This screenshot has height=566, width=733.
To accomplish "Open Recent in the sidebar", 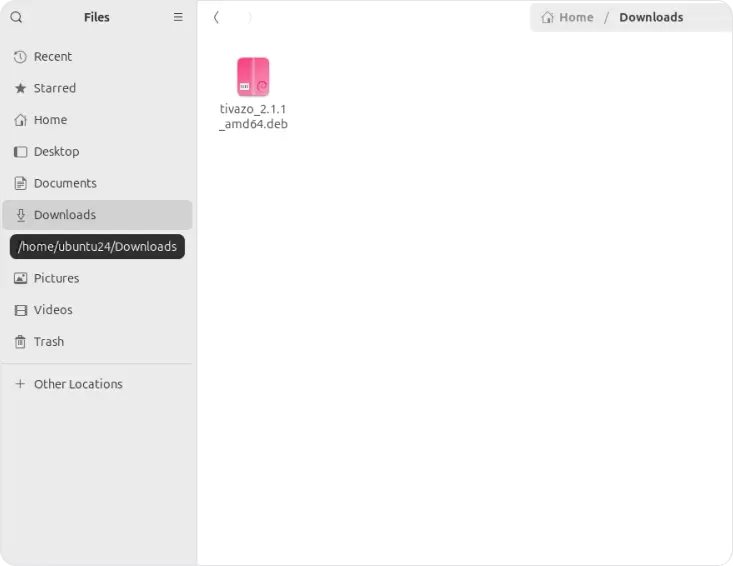I will click(97, 57).
